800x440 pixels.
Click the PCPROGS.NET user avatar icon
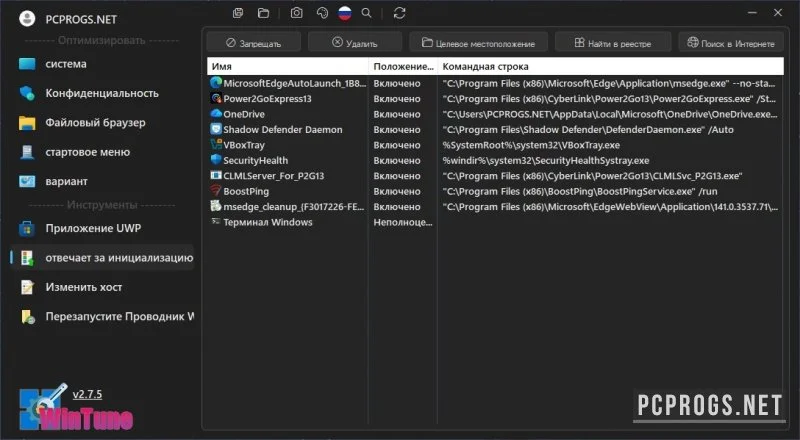pyautogui.click(x=27, y=19)
